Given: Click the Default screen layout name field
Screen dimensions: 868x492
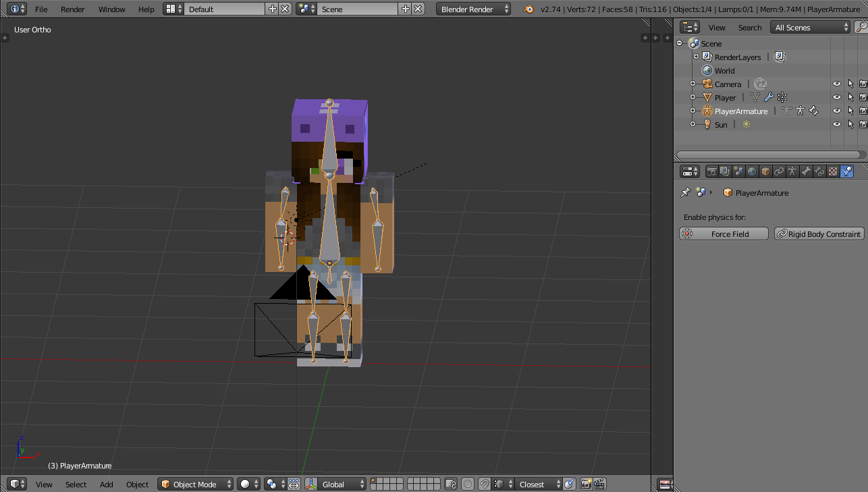Looking at the screenshot, I should pos(225,9).
